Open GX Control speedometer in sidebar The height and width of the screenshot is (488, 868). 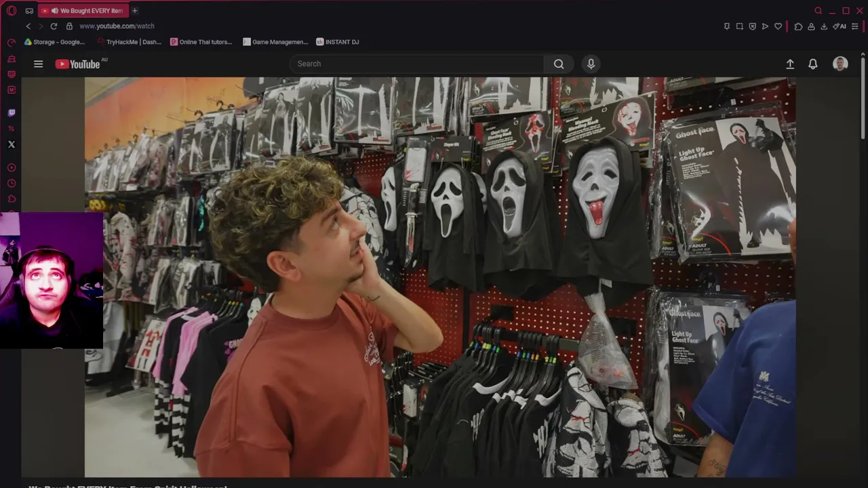click(x=12, y=43)
